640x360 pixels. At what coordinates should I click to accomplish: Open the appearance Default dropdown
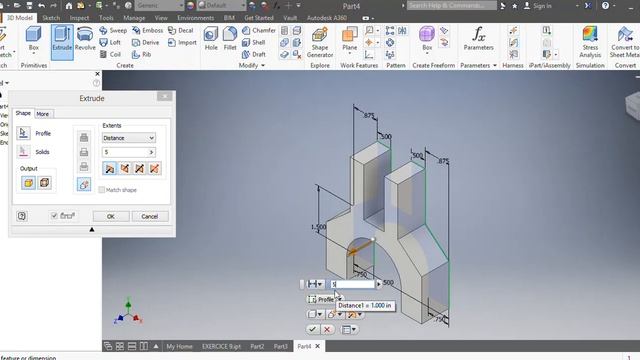click(x=221, y=6)
